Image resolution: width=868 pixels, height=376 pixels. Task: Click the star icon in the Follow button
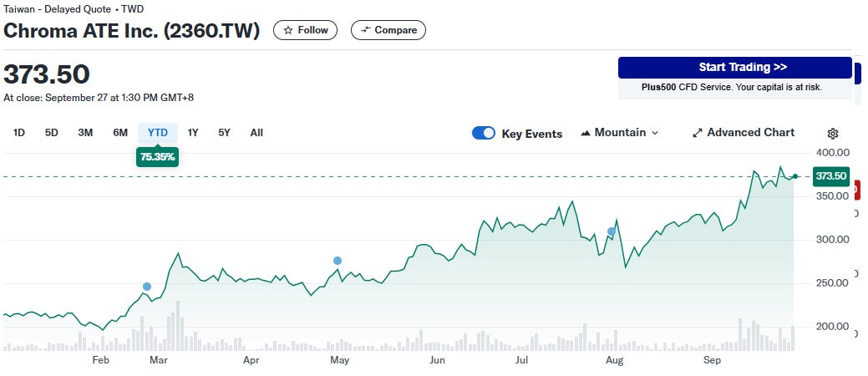tap(288, 30)
